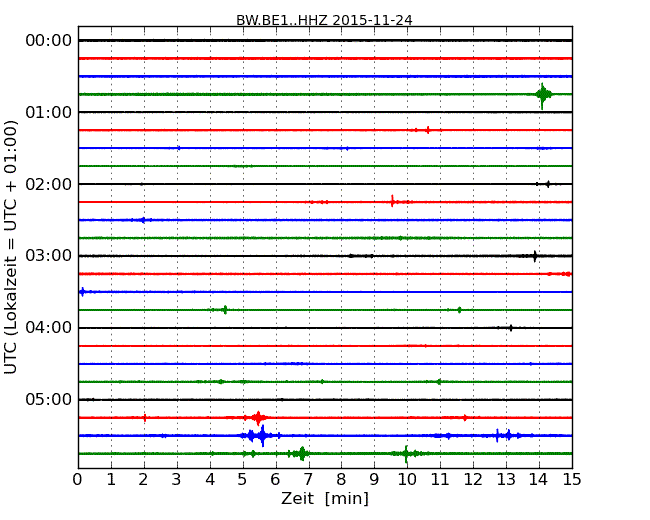Click x-axis tick label 5
Screen dimensions: 650x520
tap(243, 480)
